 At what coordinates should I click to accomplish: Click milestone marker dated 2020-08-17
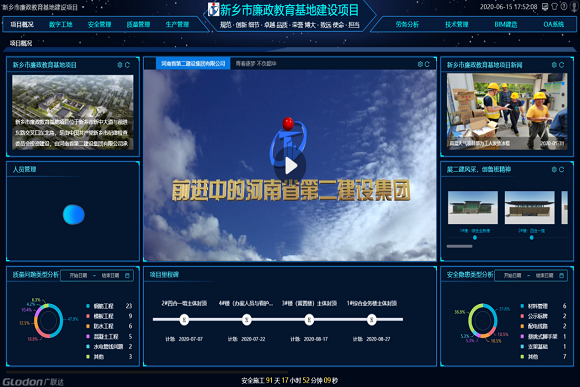309,319
